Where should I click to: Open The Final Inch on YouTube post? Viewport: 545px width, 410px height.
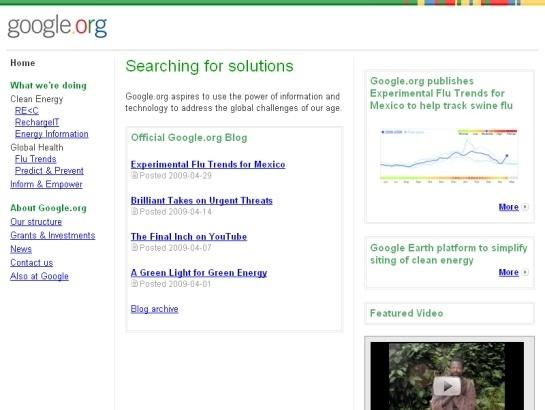click(189, 237)
